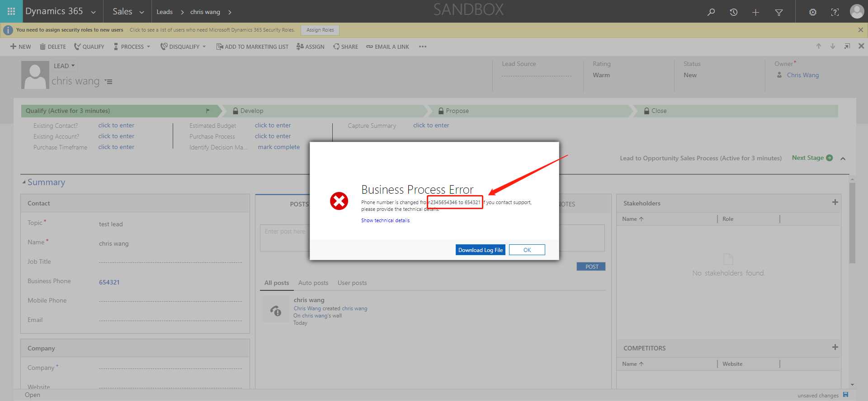868x401 pixels.
Task: Click the SHARE command
Action: (x=345, y=47)
